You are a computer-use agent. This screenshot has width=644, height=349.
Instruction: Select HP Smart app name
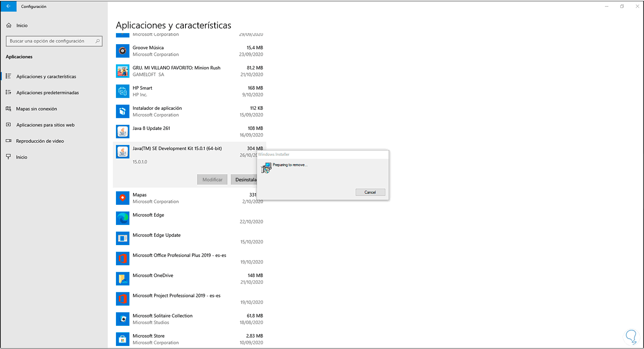(x=143, y=88)
